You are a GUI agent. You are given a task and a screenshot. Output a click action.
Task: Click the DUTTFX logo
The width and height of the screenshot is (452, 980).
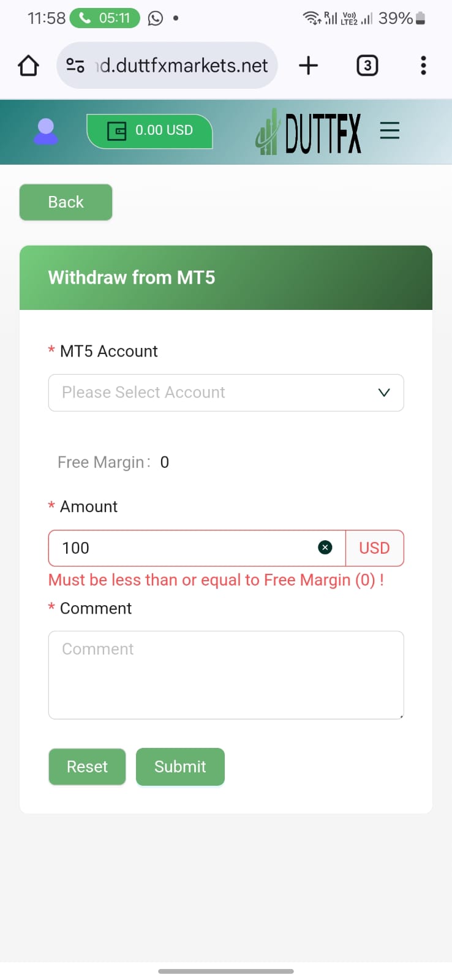(x=309, y=132)
